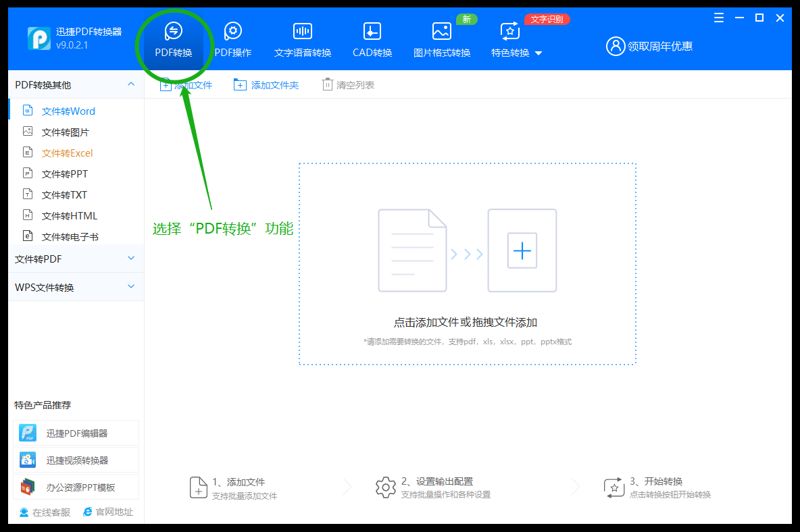
Task: Open the CAD转换 converter
Action: tap(372, 37)
